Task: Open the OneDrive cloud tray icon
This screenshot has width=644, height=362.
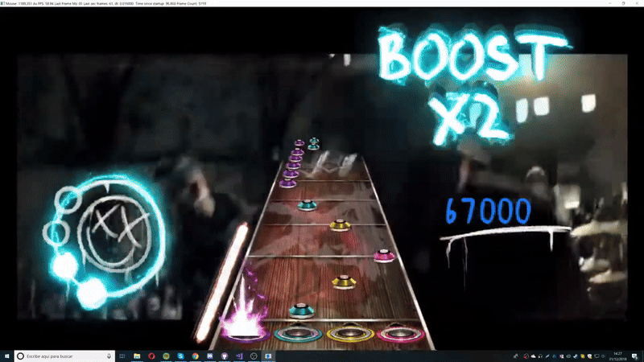Action: pos(533,356)
